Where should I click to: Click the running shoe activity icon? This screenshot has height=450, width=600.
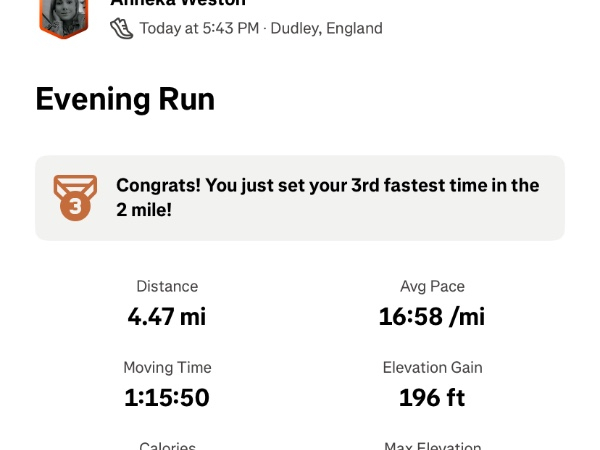(121, 28)
